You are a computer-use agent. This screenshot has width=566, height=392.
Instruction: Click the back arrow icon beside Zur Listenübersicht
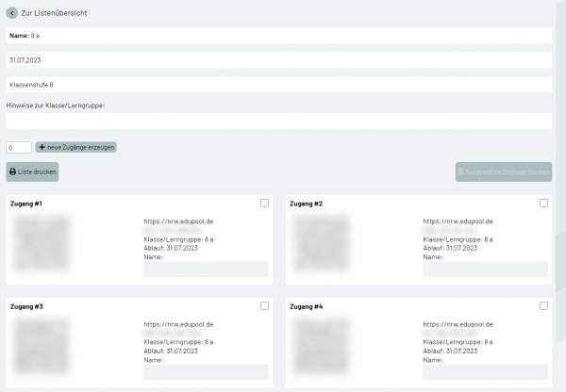coord(12,13)
